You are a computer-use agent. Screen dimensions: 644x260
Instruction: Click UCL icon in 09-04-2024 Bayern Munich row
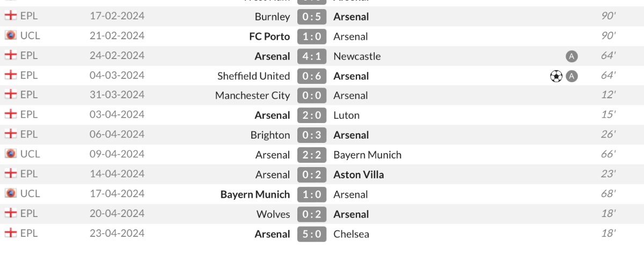[10, 154]
